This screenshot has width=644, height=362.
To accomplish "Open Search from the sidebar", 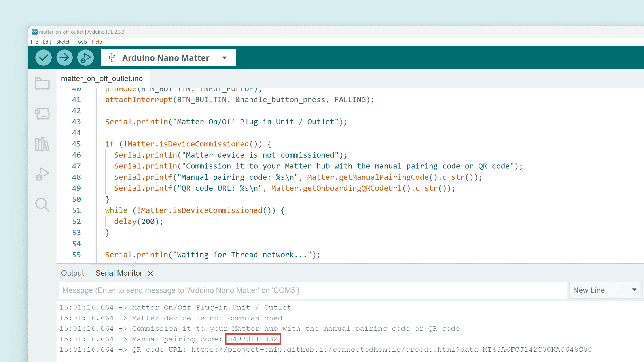I will coord(42,205).
